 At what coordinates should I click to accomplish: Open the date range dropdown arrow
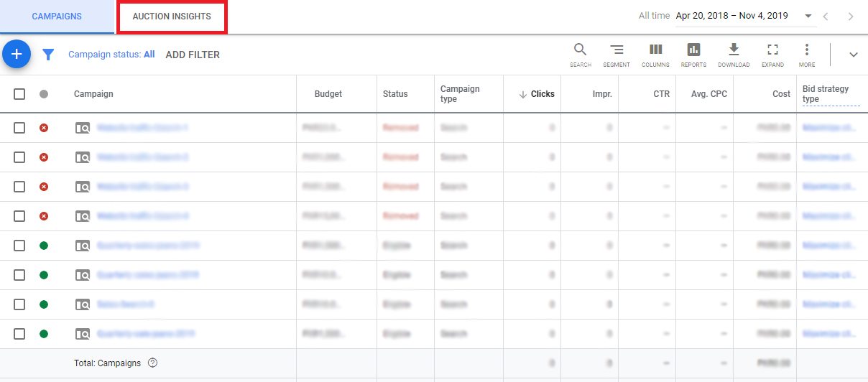[x=808, y=17]
